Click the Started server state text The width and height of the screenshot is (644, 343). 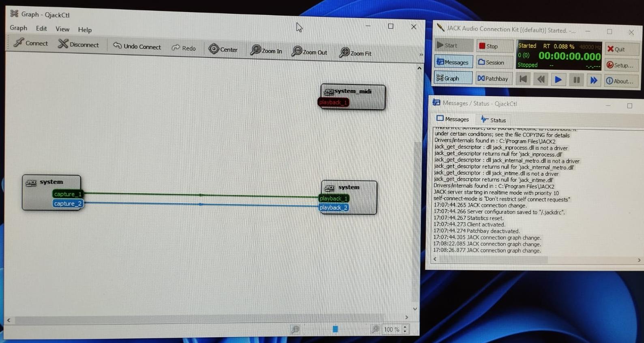pyautogui.click(x=527, y=45)
